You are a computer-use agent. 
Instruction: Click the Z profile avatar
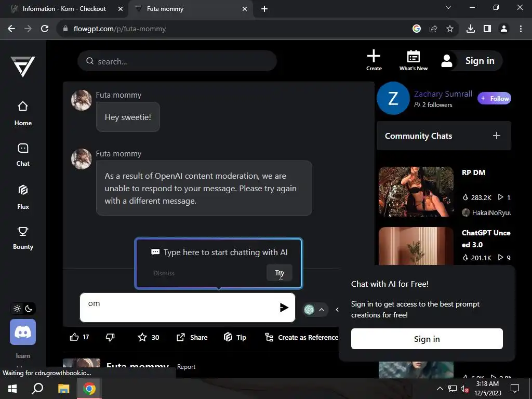(x=393, y=98)
